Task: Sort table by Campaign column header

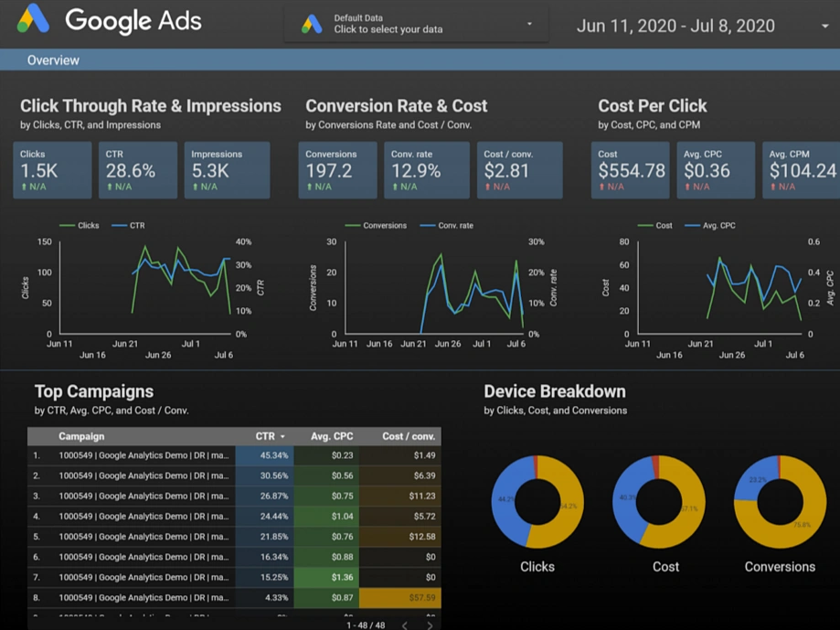Action: 81,436
